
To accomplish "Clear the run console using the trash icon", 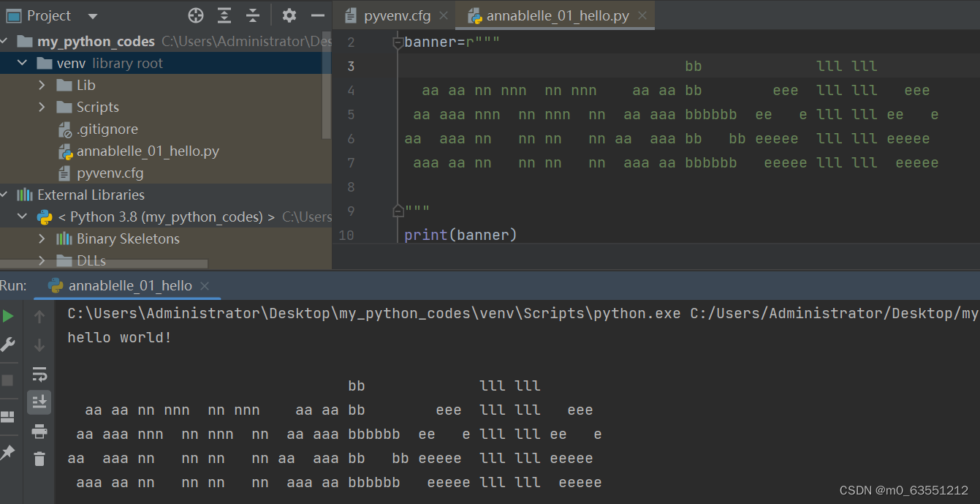I will [39, 459].
